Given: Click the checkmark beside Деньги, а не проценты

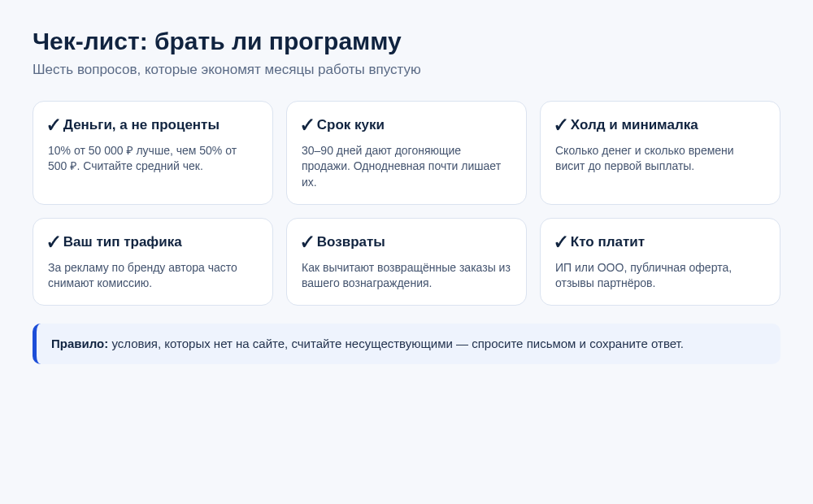Looking at the screenshot, I should (54, 125).
